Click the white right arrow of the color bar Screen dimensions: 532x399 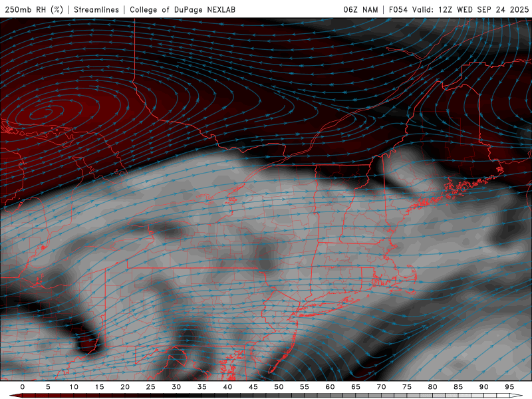pos(517,396)
